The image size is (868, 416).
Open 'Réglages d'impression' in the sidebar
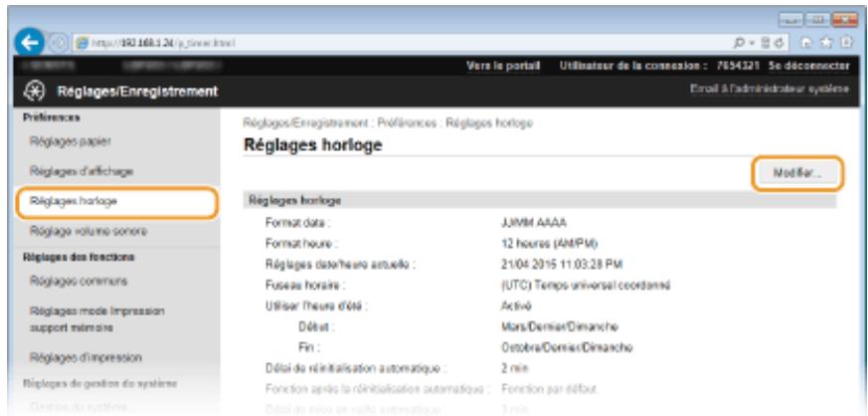(x=86, y=357)
